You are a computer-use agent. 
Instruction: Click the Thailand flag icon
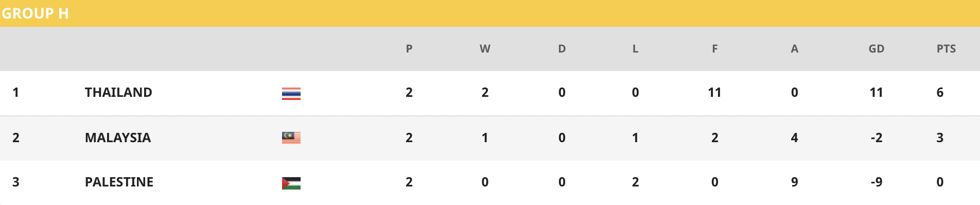[291, 93]
